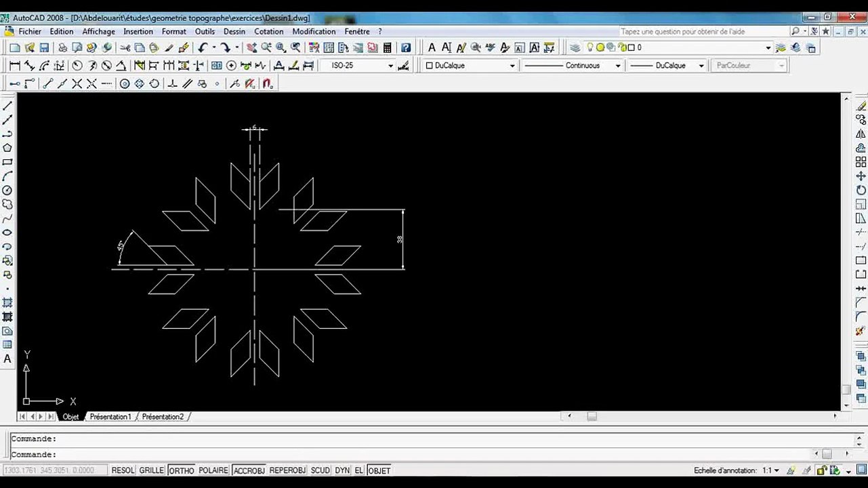The height and width of the screenshot is (488, 868).
Task: Toggle GRILLE grid display
Action: (x=152, y=470)
